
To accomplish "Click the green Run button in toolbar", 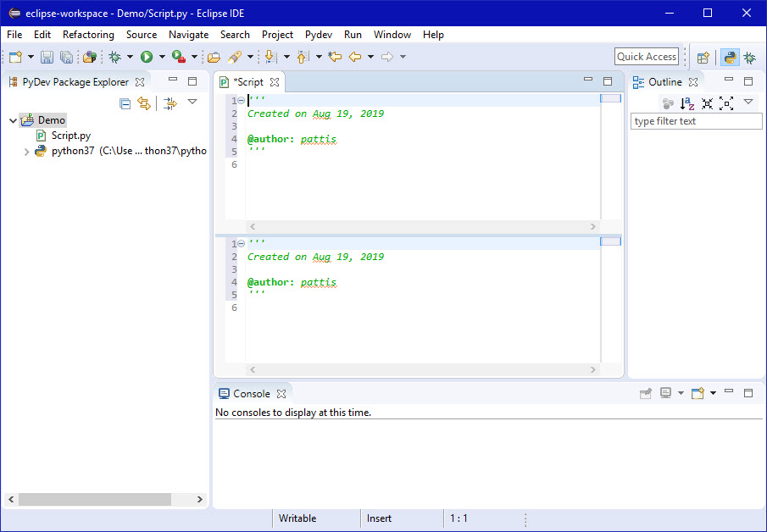I will tap(147, 57).
